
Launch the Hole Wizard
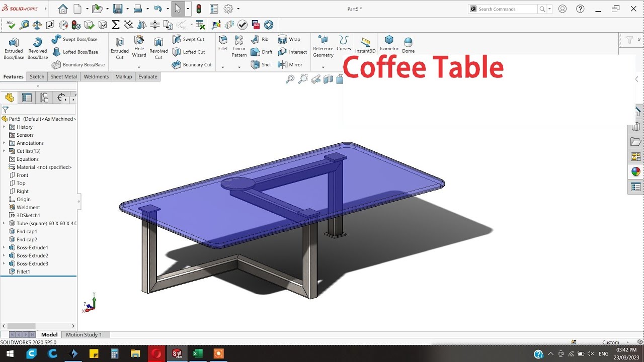(139, 46)
